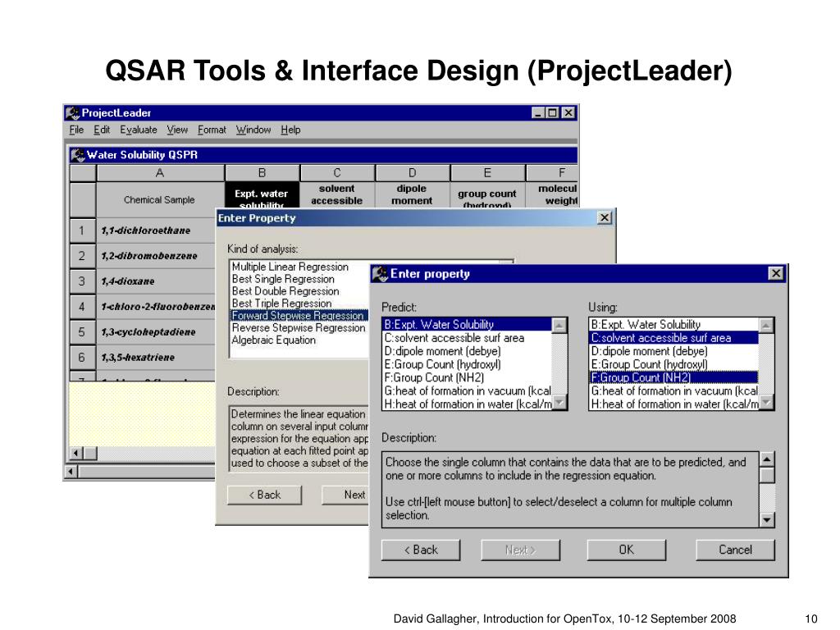Viewport: 840px width, 630px height.
Task: Click the 1,2-dibromobenzene cell
Action: (x=156, y=256)
